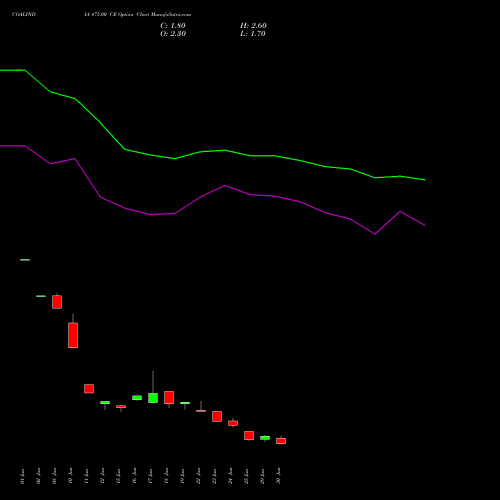This screenshot has width=500, height=500.
Task: Click the 30 Jun date axis label
Action: tap(278, 476)
